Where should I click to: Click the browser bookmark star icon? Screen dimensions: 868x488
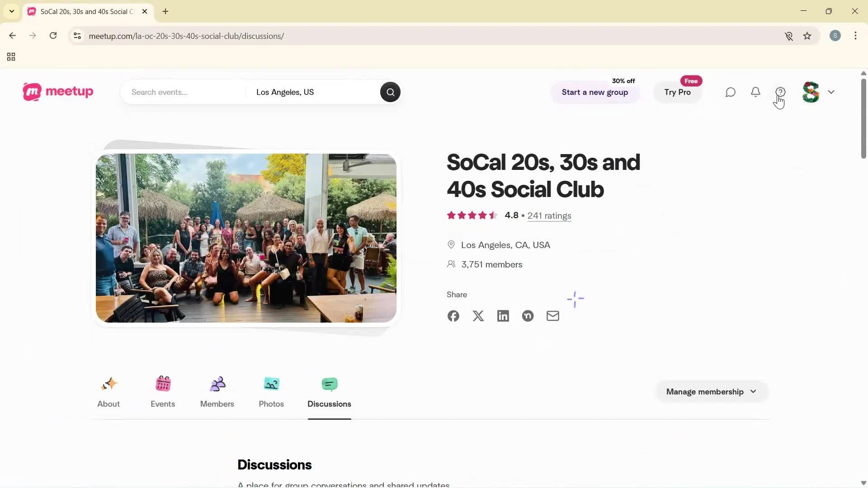[807, 36]
